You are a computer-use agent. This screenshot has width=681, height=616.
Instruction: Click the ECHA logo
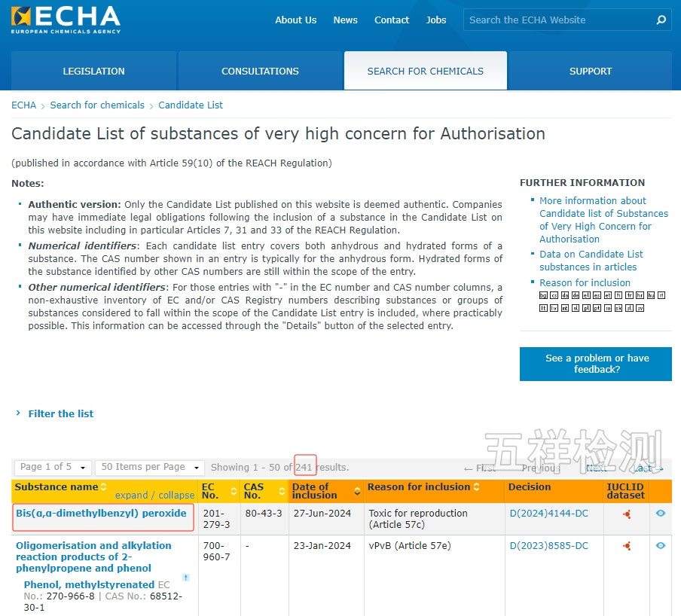point(66,20)
